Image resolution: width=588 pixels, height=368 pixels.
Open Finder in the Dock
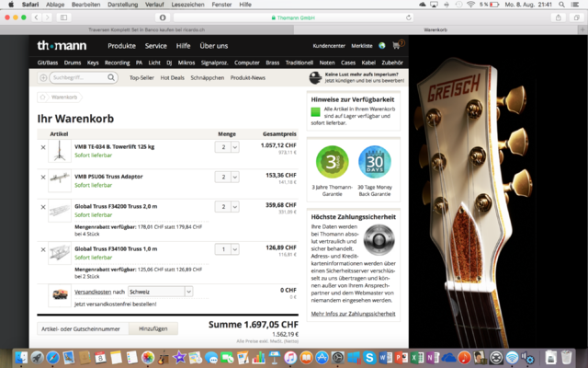[x=21, y=358]
